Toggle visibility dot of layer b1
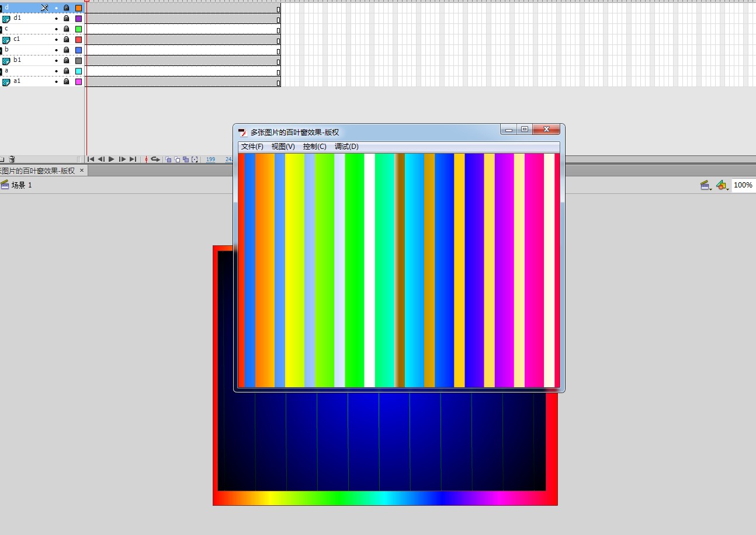 point(57,61)
